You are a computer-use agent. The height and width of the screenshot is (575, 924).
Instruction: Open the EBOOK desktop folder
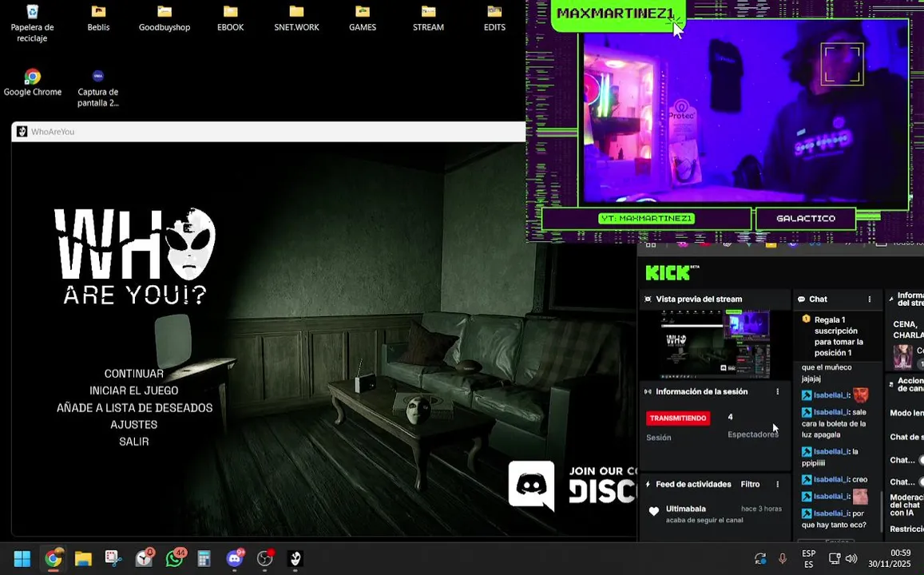tap(231, 18)
